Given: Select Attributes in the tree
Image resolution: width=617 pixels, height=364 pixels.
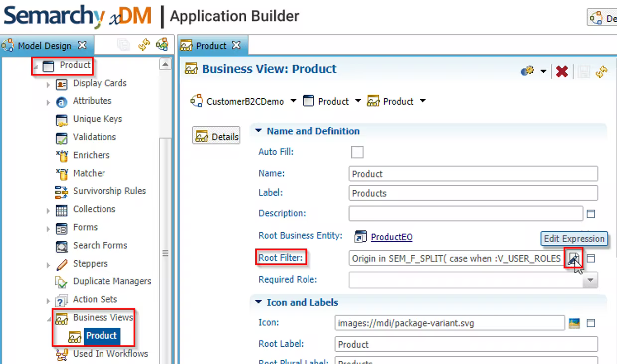Looking at the screenshot, I should click(92, 101).
